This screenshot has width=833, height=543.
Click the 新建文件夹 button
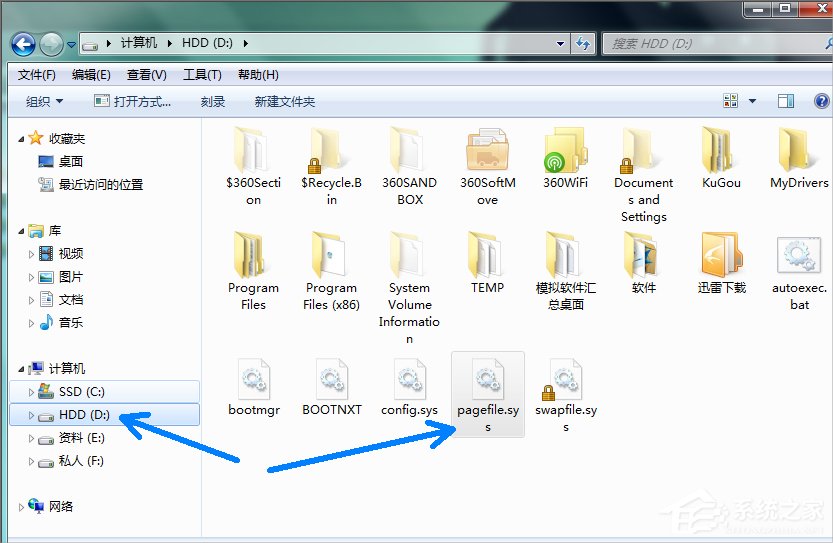point(284,101)
